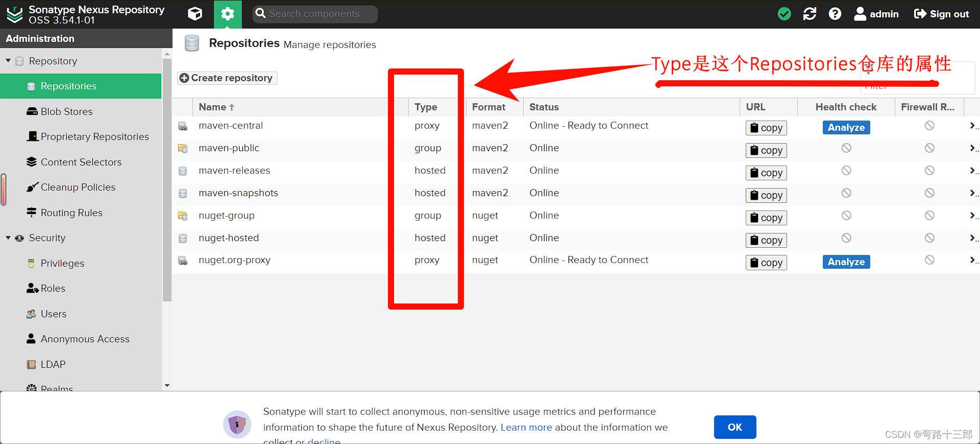980x444 pixels.
Task: Click the Routing Rules signpost icon
Action: pyautogui.click(x=32, y=212)
